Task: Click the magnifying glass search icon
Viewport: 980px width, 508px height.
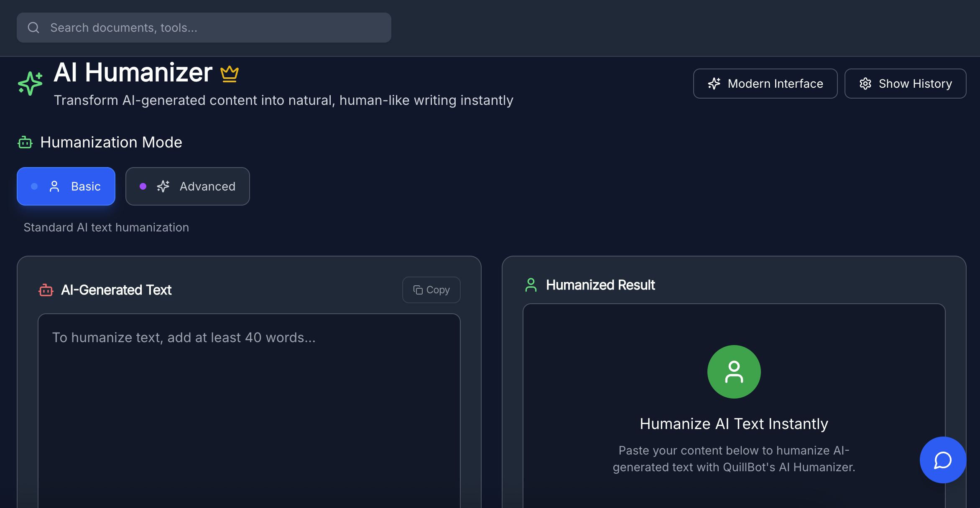Action: click(34, 27)
